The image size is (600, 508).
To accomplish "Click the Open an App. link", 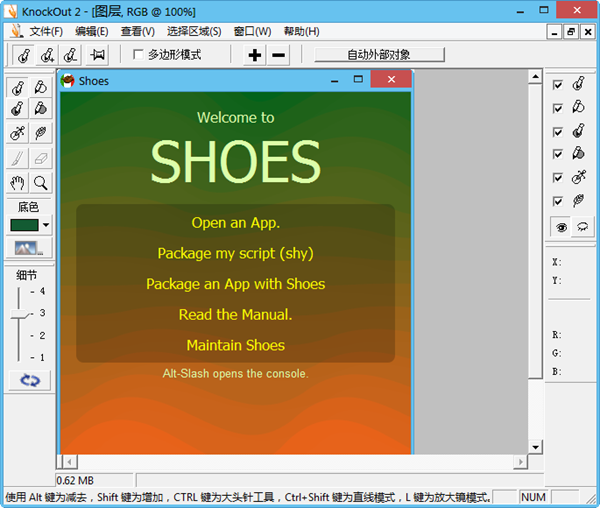I will pos(236,223).
